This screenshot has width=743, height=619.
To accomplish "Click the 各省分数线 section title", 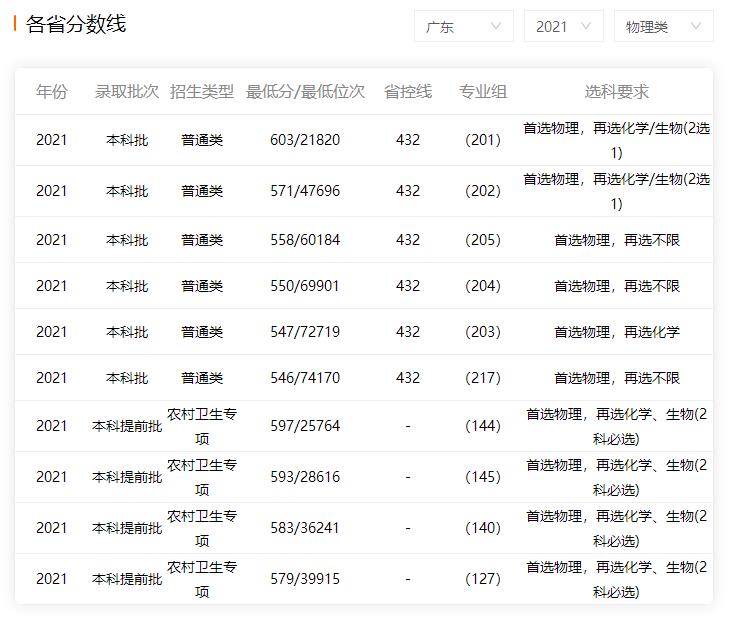I will point(76,25).
